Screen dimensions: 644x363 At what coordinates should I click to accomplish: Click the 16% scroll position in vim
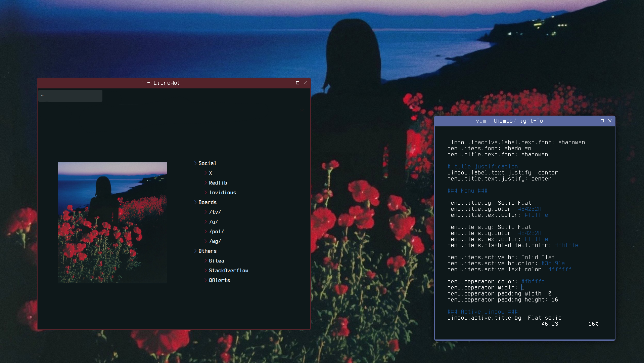click(593, 324)
